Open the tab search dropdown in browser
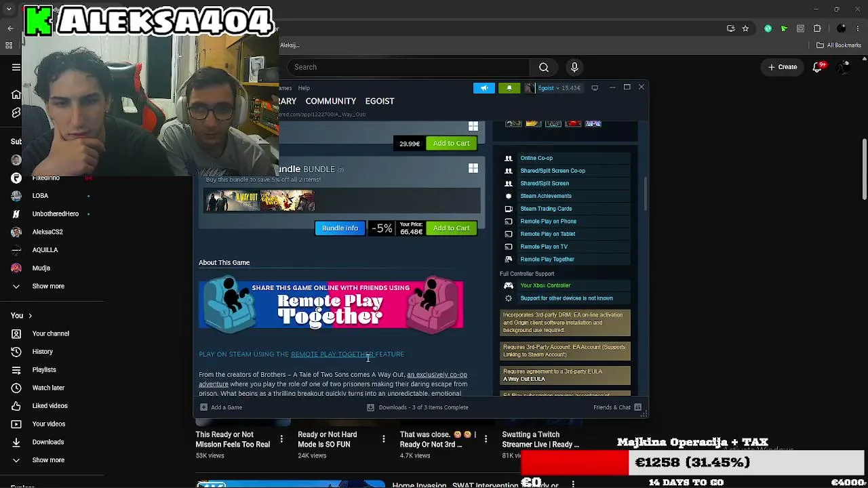868x488 pixels. coord(9,9)
